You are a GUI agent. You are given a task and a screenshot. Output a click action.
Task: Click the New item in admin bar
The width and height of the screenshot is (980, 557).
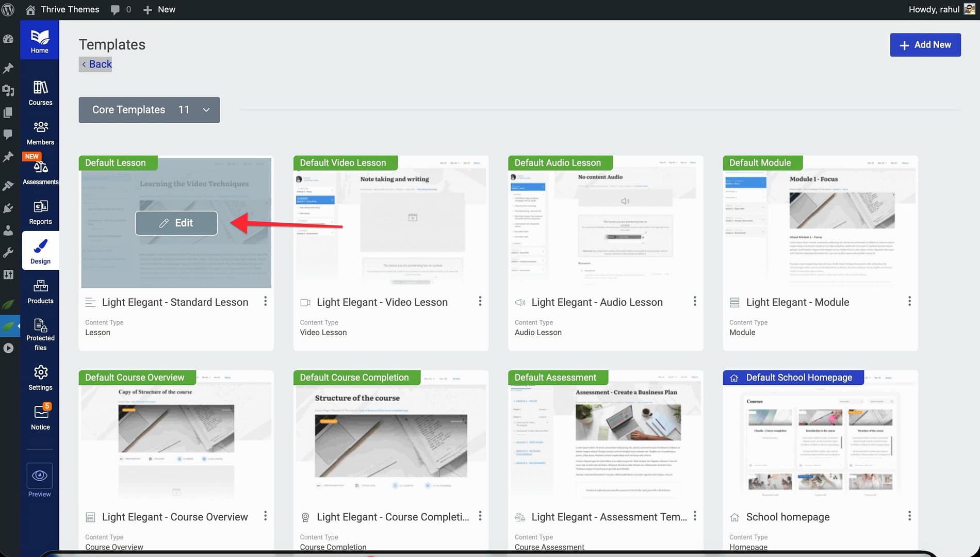(x=159, y=9)
